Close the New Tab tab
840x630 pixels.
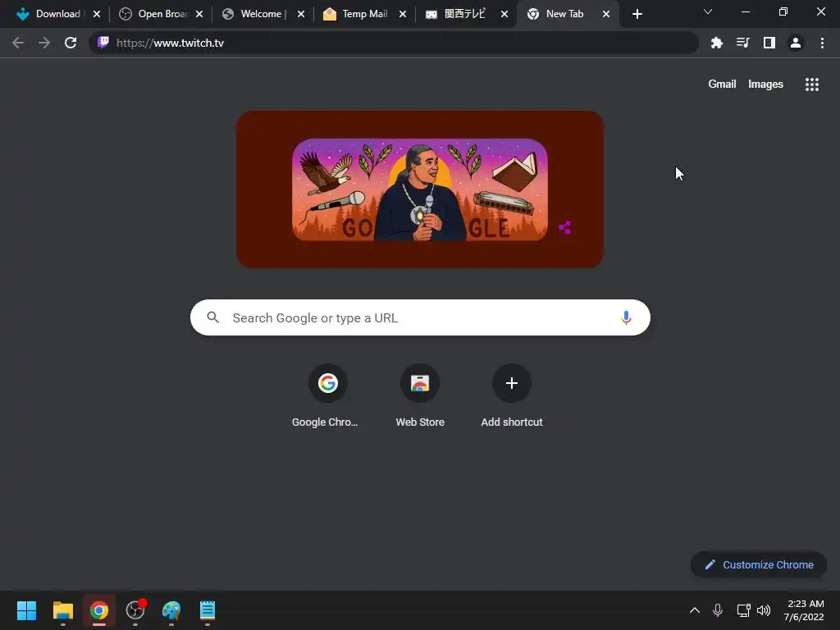606,14
